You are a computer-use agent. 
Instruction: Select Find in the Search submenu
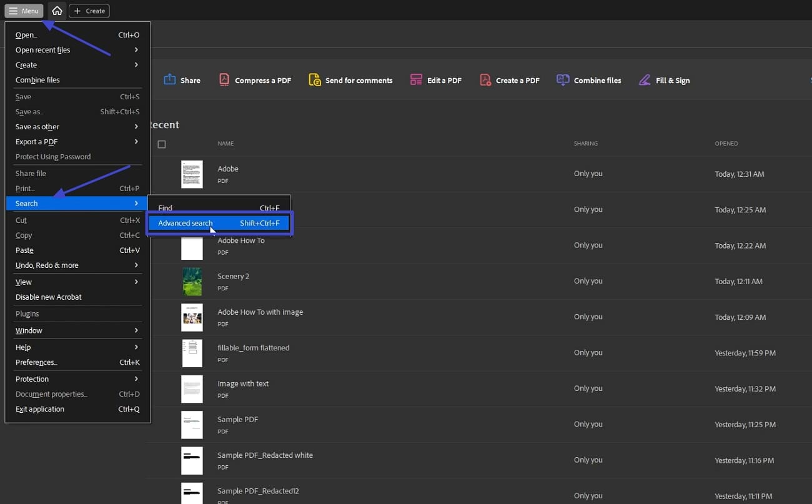click(165, 207)
